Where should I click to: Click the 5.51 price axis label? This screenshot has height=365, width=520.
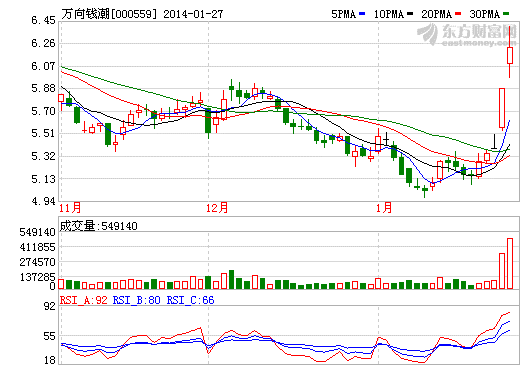coord(43,133)
